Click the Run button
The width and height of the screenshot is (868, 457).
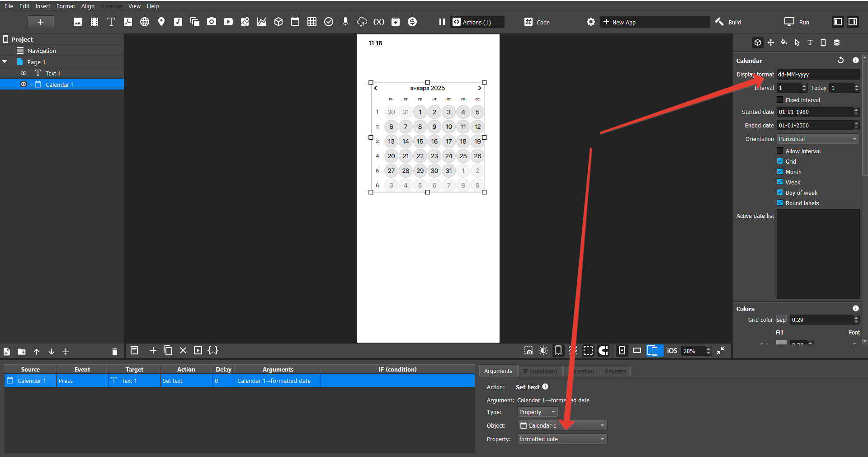coord(797,22)
